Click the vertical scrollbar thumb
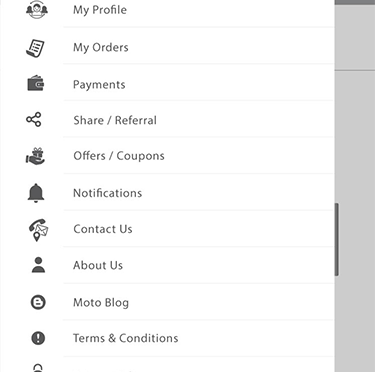 pos(337,239)
